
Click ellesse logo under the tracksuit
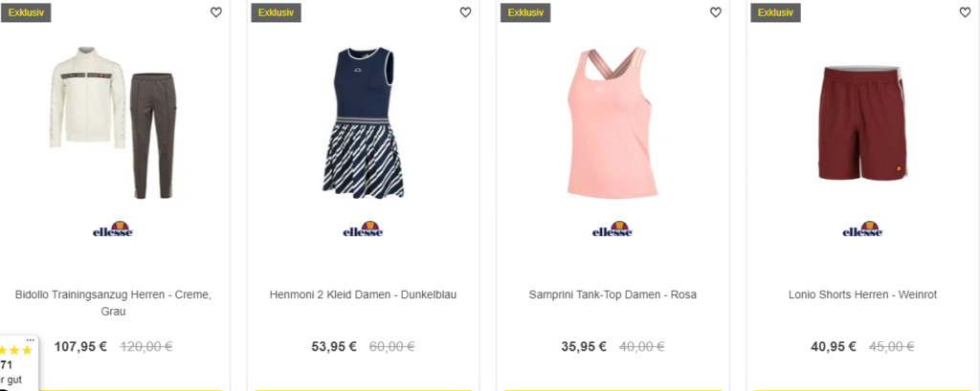coord(113,229)
